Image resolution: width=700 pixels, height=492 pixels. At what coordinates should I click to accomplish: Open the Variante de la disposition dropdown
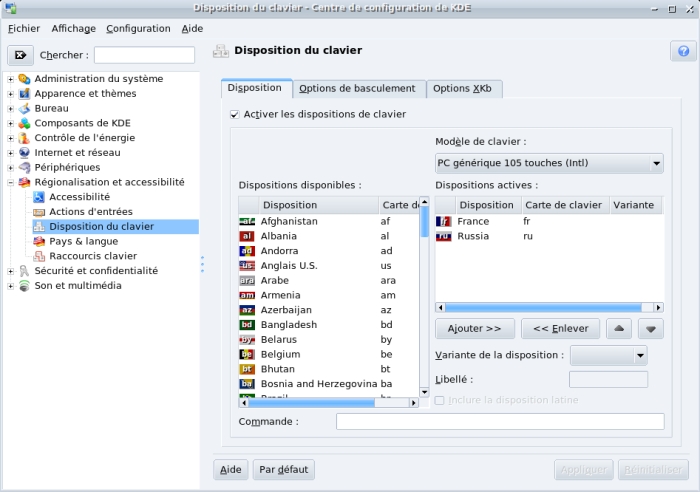coord(608,355)
